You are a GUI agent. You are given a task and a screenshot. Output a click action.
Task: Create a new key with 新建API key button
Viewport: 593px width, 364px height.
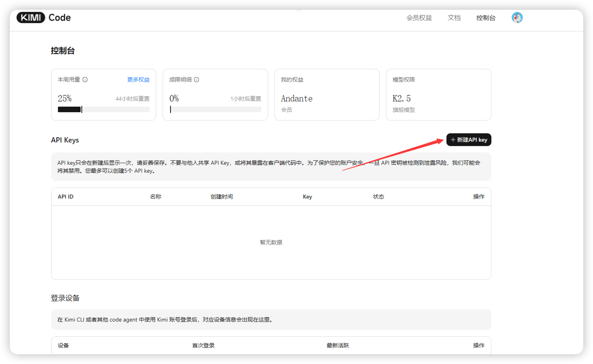click(468, 140)
